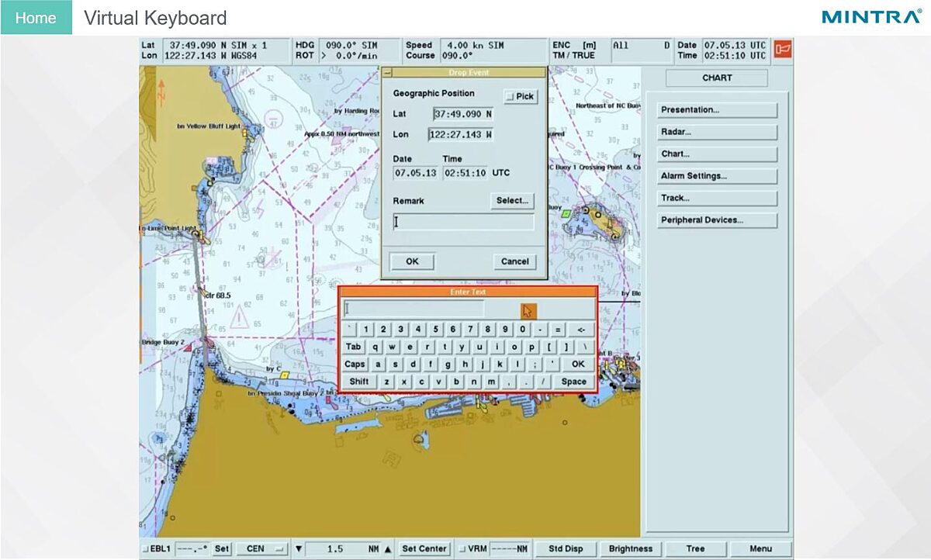This screenshot has width=931, height=560.
Task: Click the equals key on virtual keyboard
Action: [558, 329]
